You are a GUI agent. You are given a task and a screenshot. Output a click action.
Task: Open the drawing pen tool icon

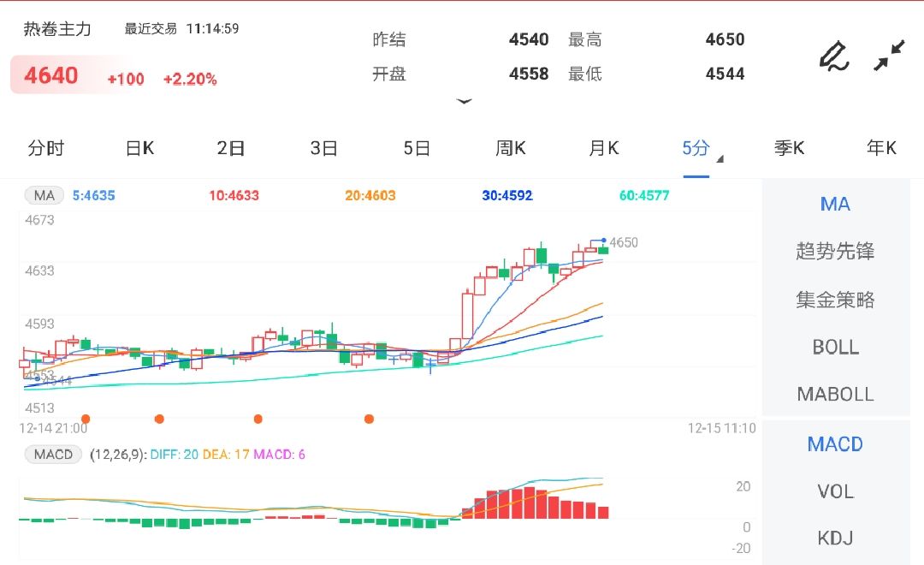pos(834,56)
